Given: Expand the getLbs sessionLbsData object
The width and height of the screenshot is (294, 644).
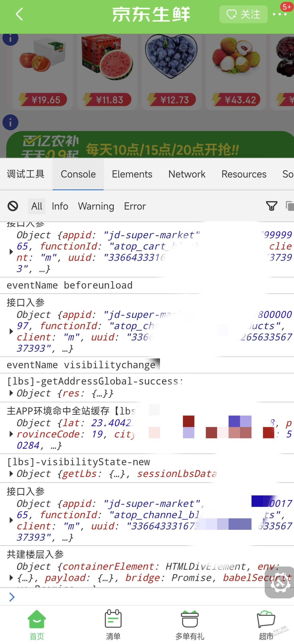Looking at the screenshot, I should point(11,474).
